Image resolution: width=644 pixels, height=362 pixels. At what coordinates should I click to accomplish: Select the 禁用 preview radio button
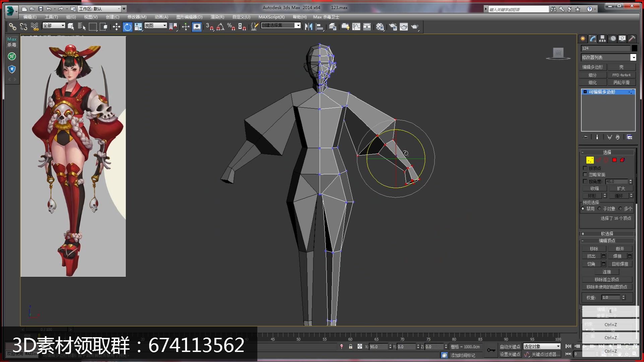coord(583,208)
